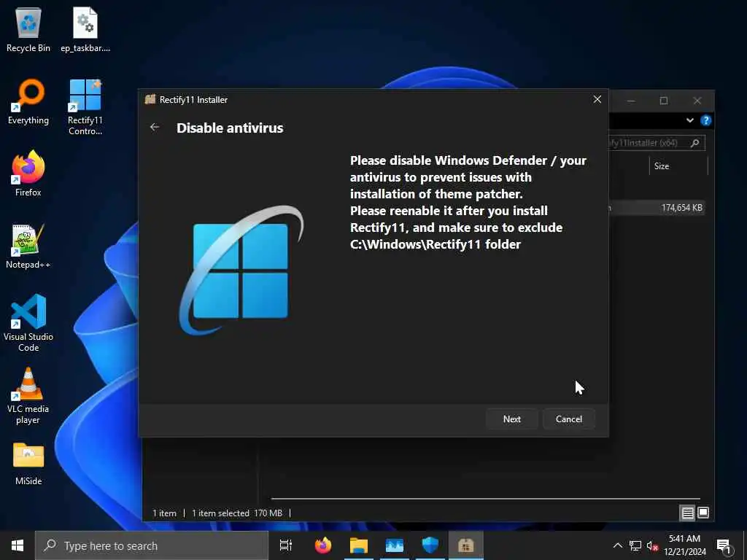
Task: Minimize the File Explorer window
Action: [631, 101]
